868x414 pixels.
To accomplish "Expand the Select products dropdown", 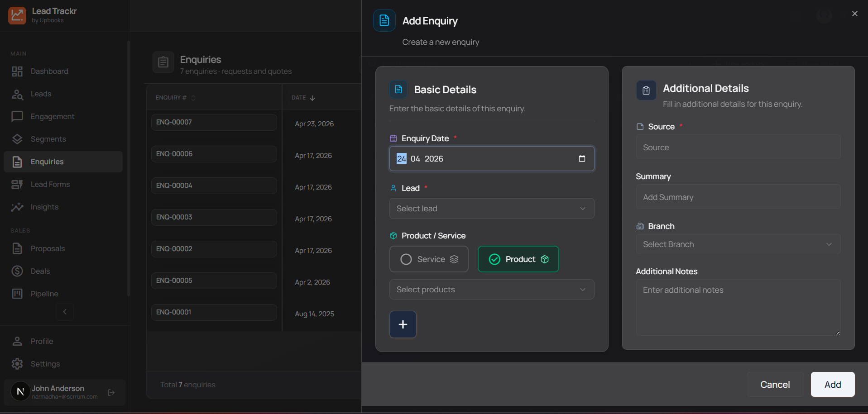I will (x=491, y=290).
